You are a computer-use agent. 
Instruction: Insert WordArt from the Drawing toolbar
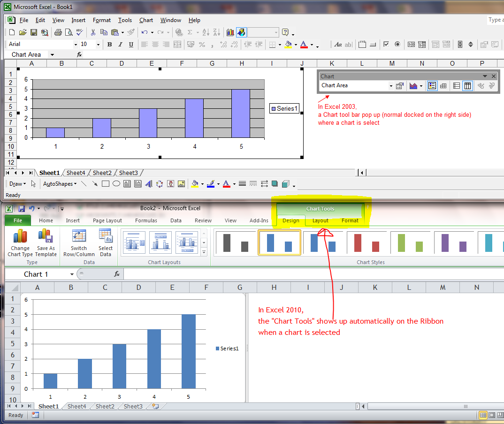pyautogui.click(x=148, y=184)
